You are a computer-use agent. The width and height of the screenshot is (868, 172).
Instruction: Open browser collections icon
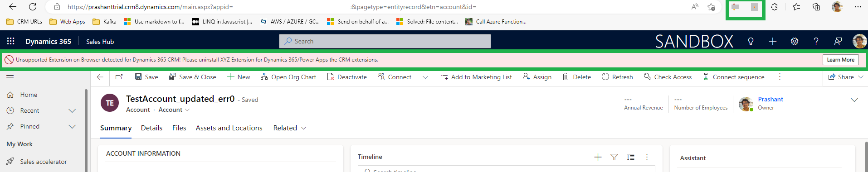pyautogui.click(x=816, y=7)
